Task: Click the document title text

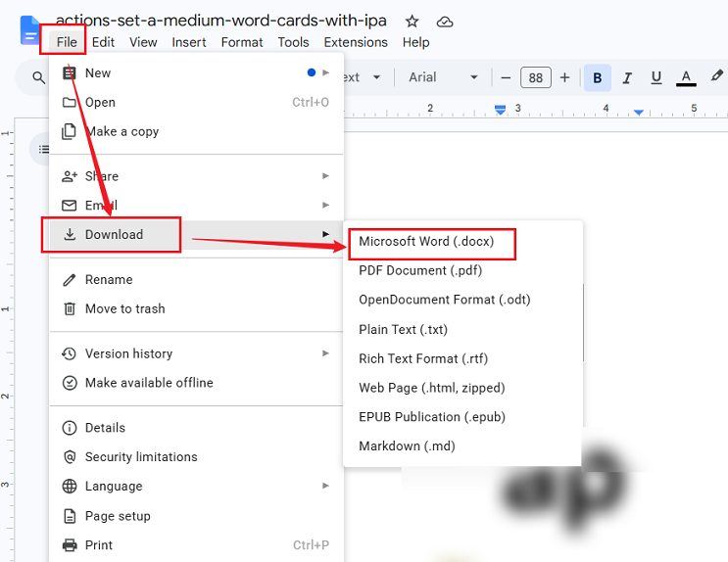Action: coord(221,21)
